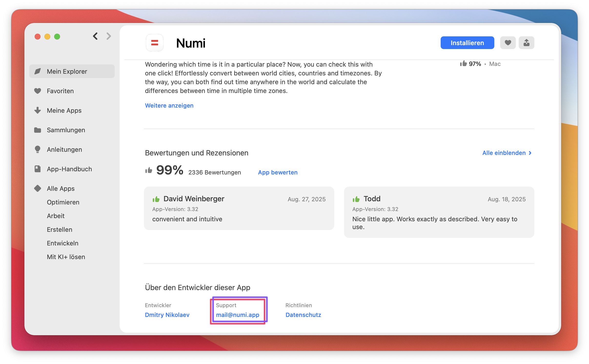Click the Meine Apps download arrow icon
Viewport: 589px width, 364px height.
tap(38, 110)
